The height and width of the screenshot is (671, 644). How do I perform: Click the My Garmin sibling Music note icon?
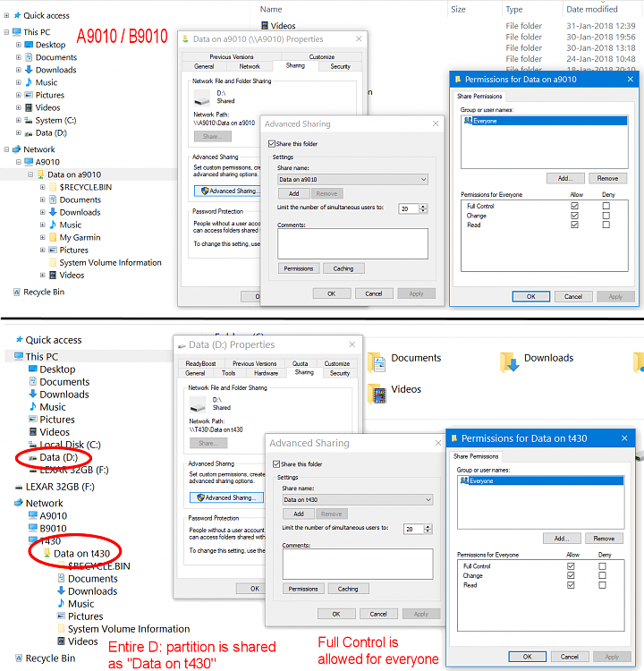click(53, 225)
